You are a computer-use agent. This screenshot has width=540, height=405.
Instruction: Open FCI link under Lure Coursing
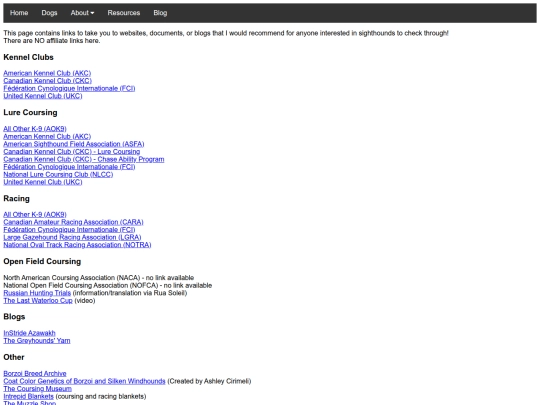(69, 167)
